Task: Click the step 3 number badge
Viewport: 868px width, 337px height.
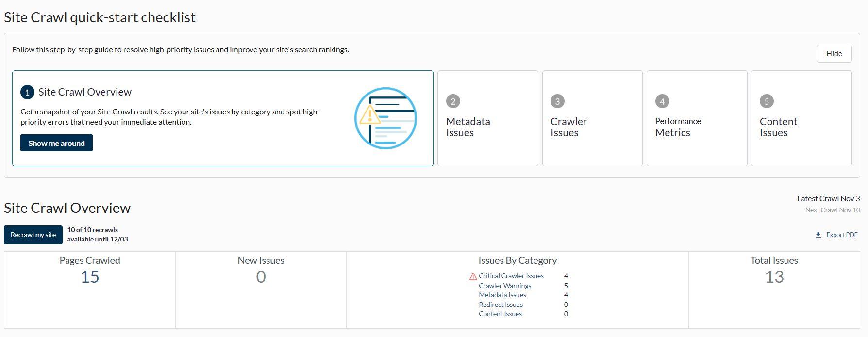Action: [x=557, y=101]
